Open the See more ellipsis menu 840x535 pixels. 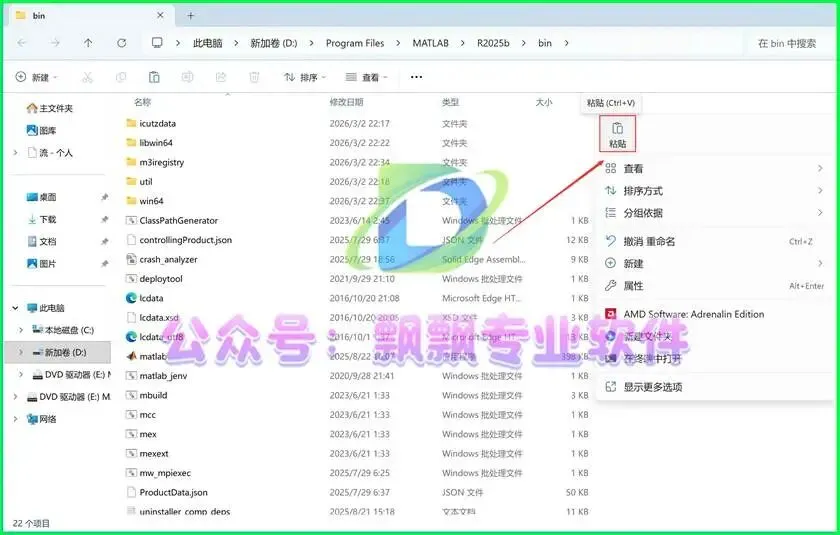coord(416,77)
